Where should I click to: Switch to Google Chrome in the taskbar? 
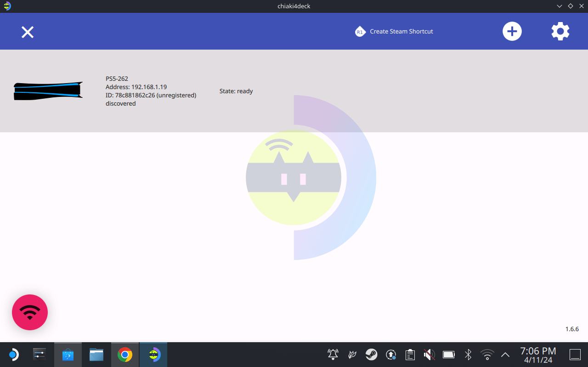coord(125,355)
